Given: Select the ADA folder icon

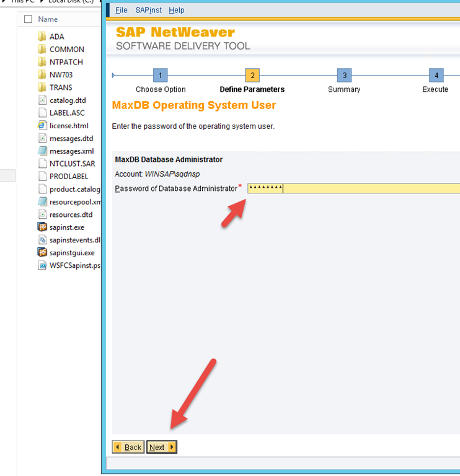Looking at the screenshot, I should (x=42, y=37).
